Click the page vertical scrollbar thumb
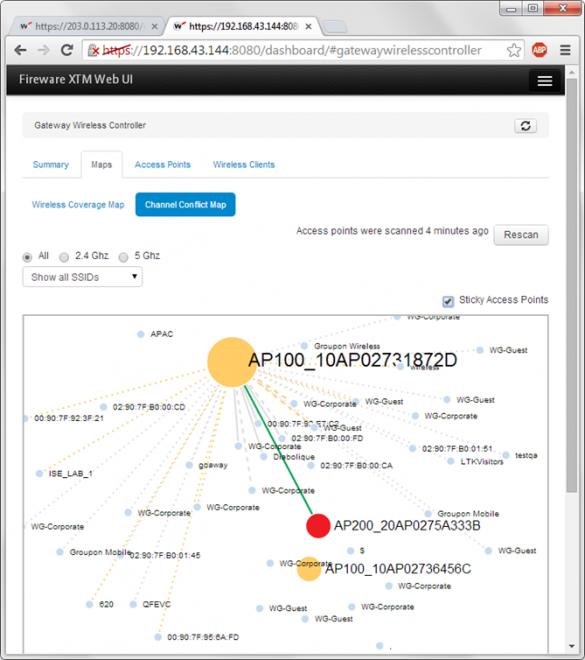The width and height of the screenshot is (585, 660). [x=572, y=284]
